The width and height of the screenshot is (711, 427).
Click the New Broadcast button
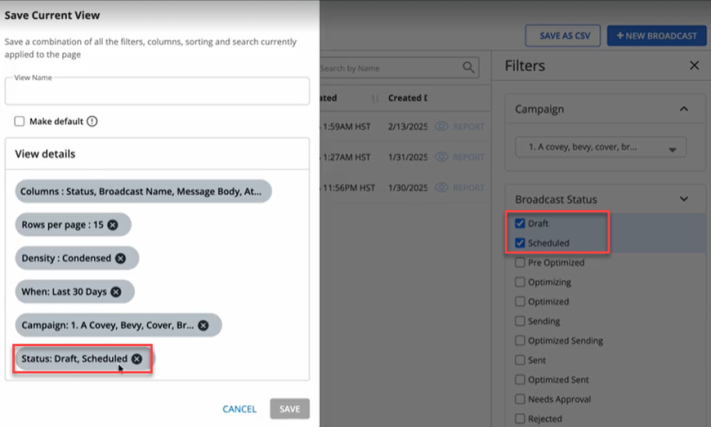click(x=656, y=36)
